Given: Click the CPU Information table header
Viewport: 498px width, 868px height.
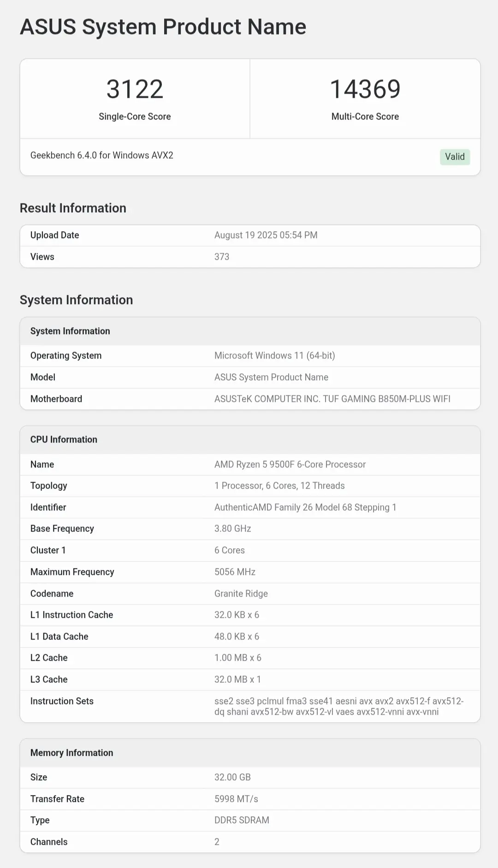Looking at the screenshot, I should [x=250, y=439].
